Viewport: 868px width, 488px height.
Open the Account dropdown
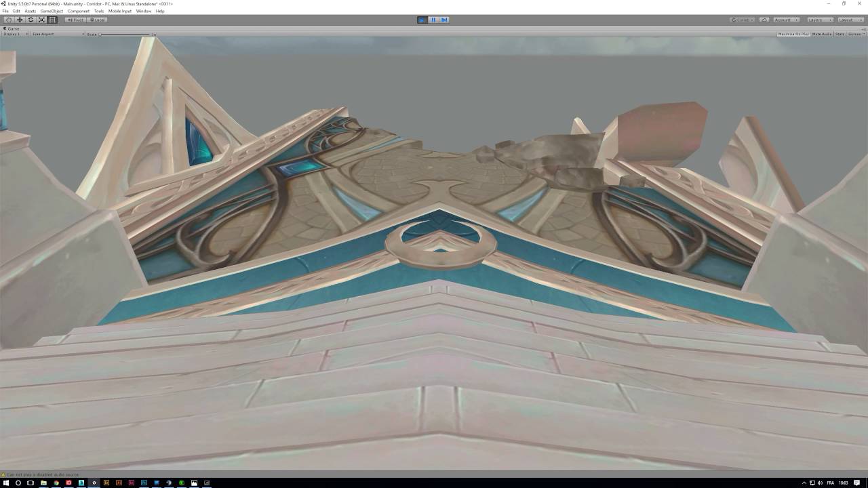coord(786,20)
